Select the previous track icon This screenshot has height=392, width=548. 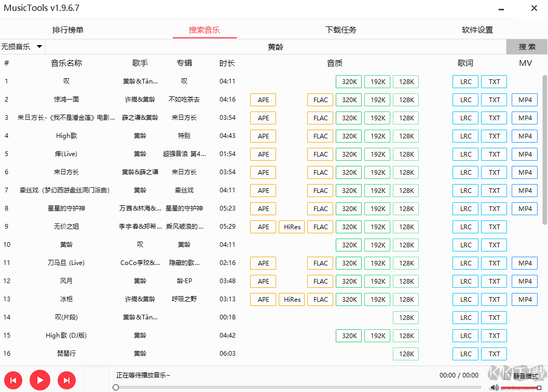[x=13, y=380]
